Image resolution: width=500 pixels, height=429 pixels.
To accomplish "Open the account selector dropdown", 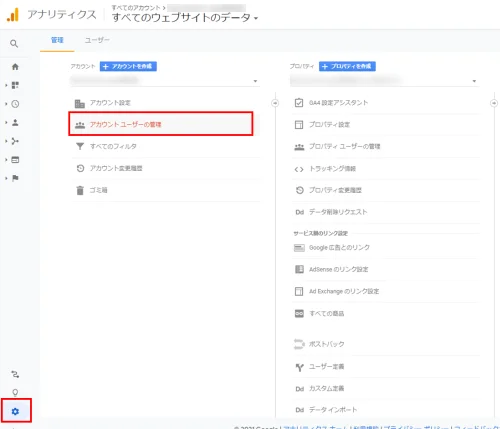I will 165,81.
